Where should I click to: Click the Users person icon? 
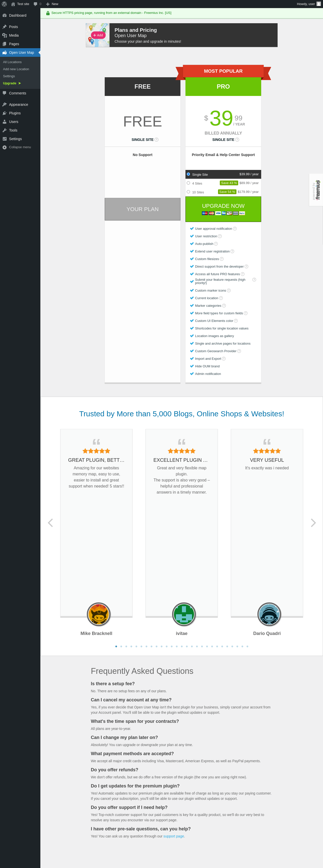click(x=4, y=122)
